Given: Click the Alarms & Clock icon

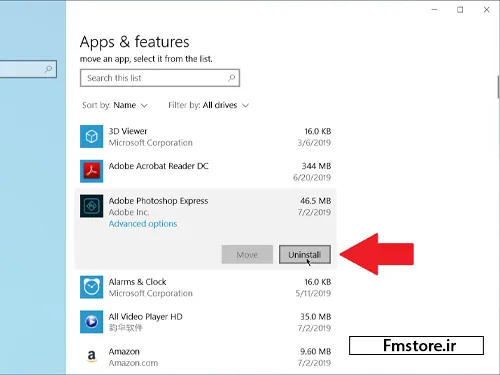Looking at the screenshot, I should point(91,287).
